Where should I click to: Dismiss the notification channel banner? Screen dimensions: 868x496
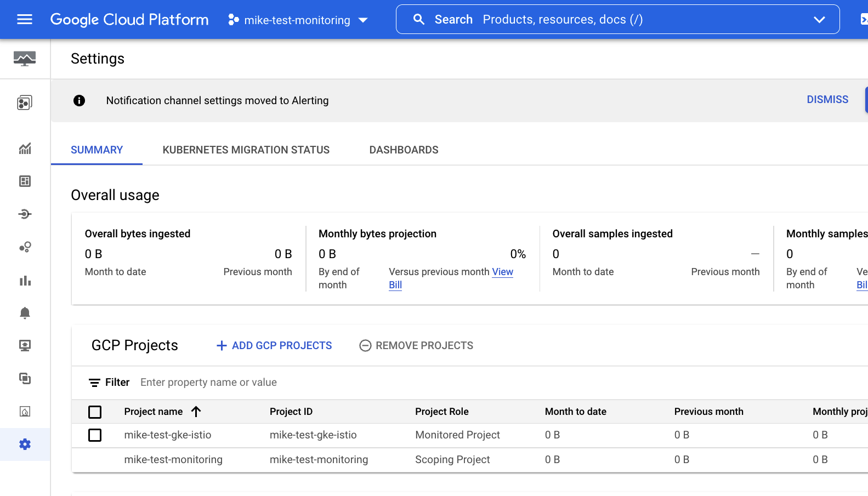(827, 100)
